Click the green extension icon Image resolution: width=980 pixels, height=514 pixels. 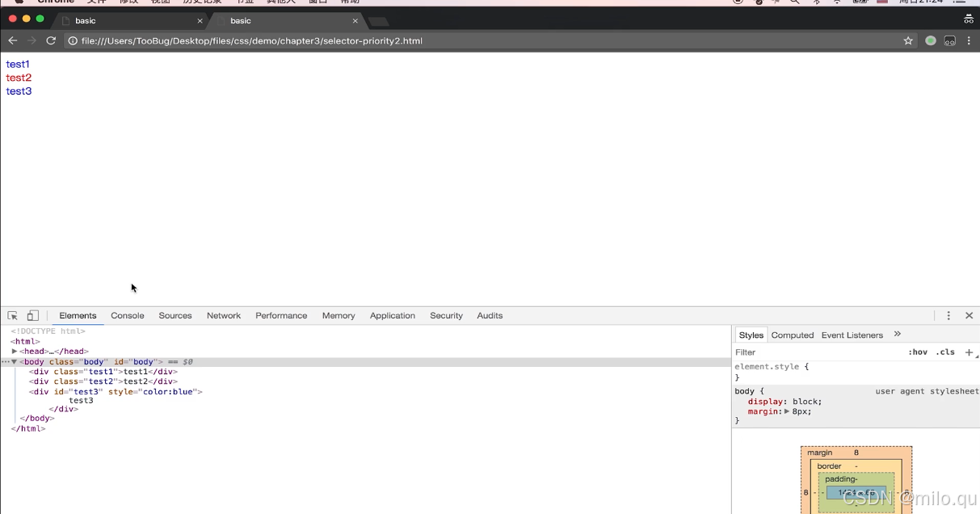(x=931, y=40)
